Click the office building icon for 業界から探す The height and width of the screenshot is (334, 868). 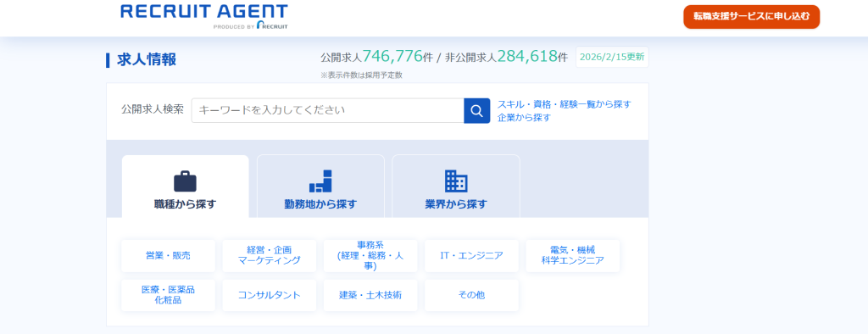(456, 181)
